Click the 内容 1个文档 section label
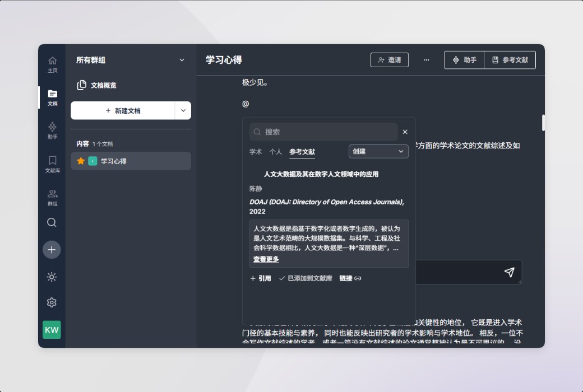The image size is (583, 392). click(94, 144)
